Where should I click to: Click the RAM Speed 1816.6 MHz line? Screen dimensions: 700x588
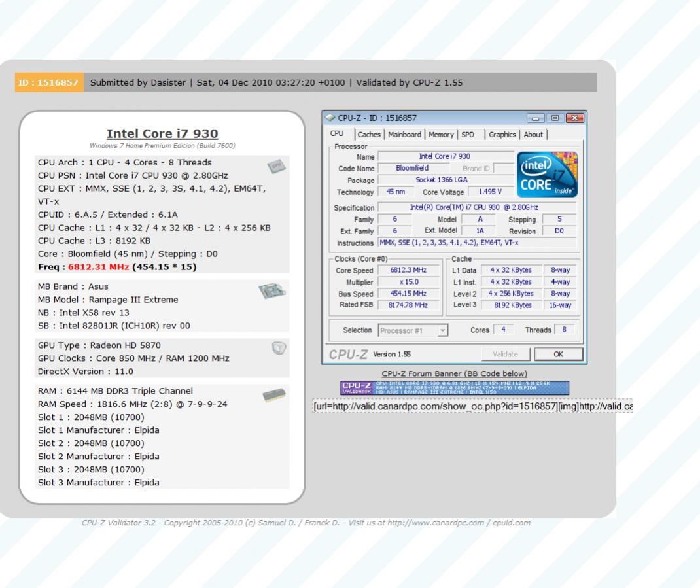tap(133, 404)
